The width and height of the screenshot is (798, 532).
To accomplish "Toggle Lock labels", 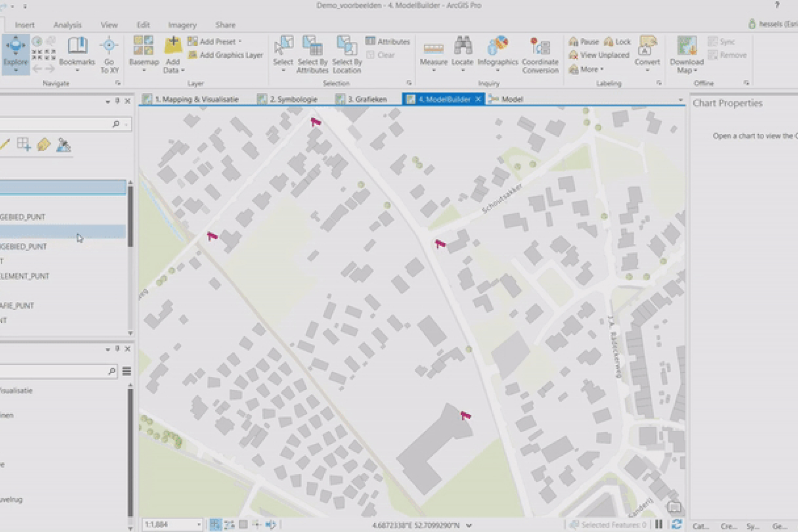I will click(617, 42).
